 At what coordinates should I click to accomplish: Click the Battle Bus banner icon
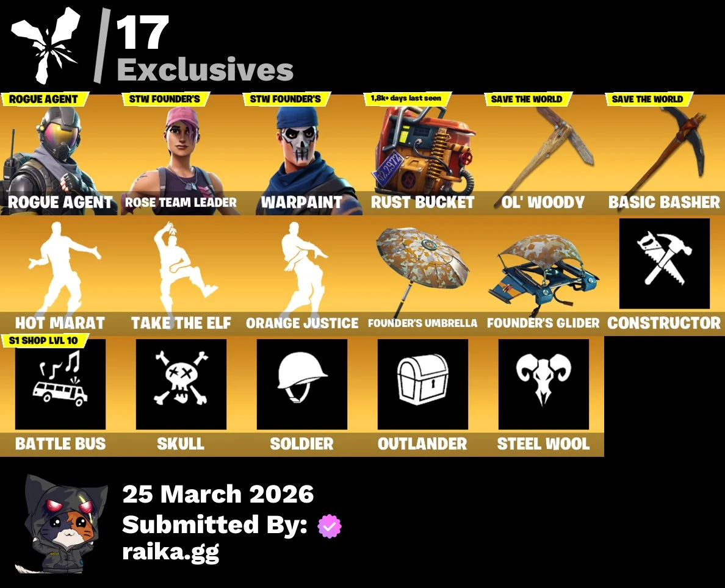[x=60, y=384]
